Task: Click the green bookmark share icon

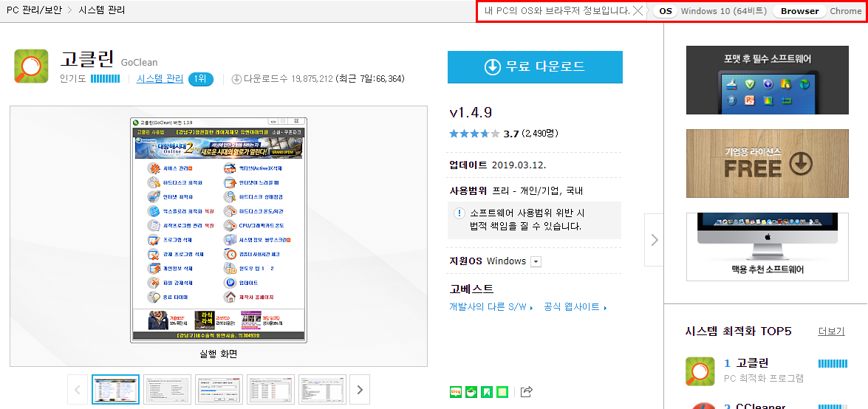Action: [x=487, y=392]
